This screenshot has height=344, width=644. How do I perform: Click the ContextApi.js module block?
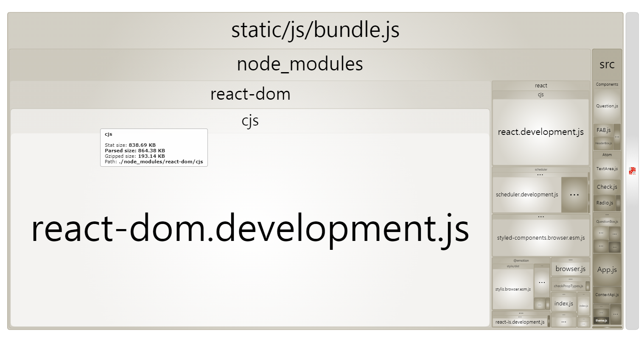607,295
